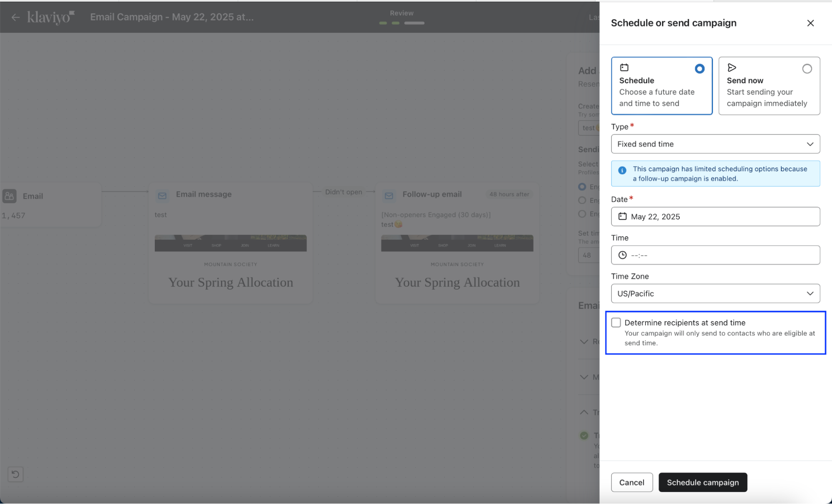This screenshot has width=832, height=504.
Task: Open the US/Pacific time zone dropdown
Action: click(715, 293)
